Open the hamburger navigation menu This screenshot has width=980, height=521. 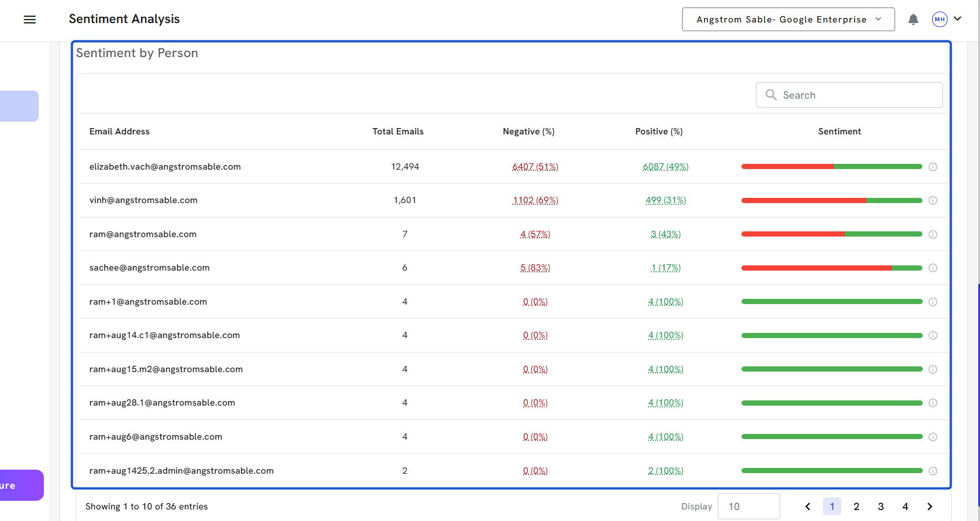tap(29, 20)
